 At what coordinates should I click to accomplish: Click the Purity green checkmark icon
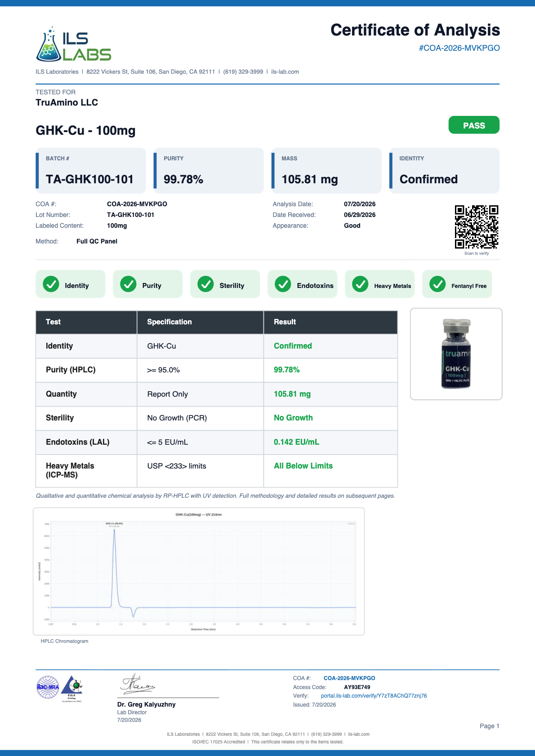(x=128, y=284)
